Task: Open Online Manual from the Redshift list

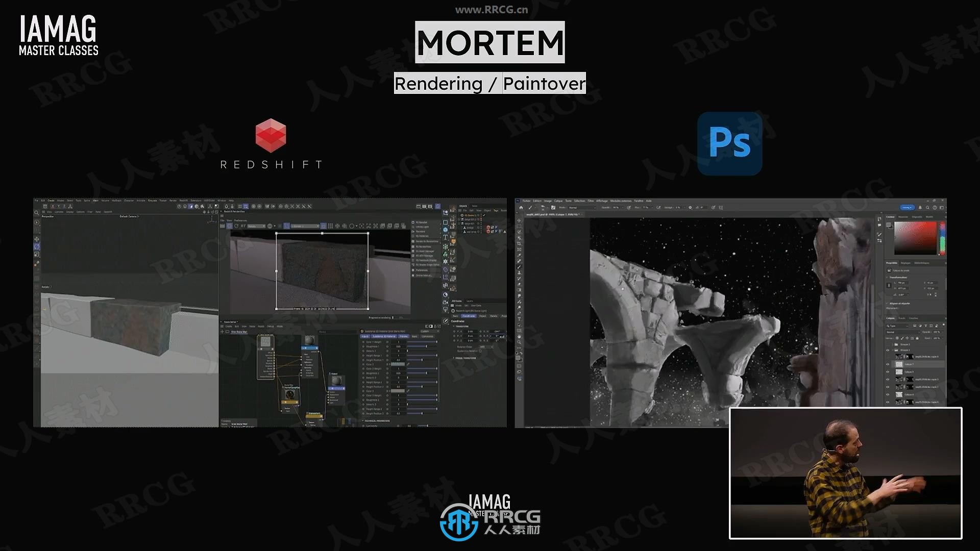Action: (x=423, y=275)
